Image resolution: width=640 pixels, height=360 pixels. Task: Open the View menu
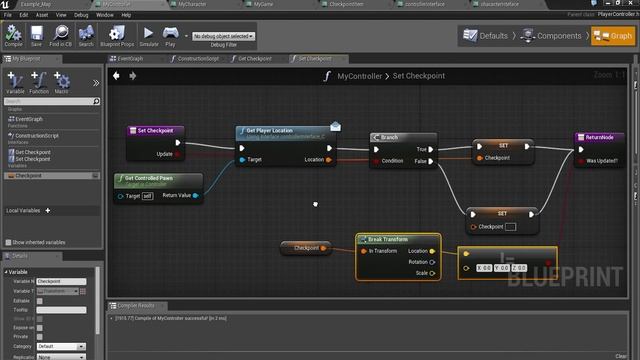(61, 15)
